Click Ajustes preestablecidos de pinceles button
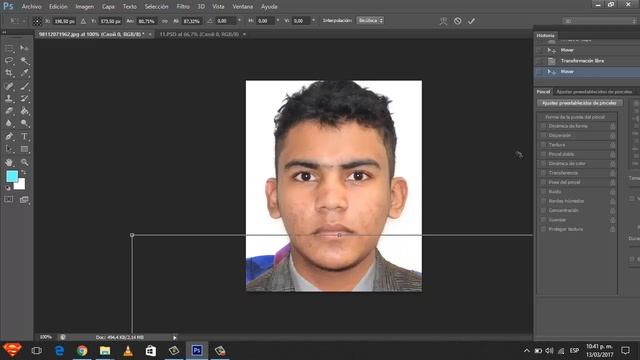 pos(579,103)
